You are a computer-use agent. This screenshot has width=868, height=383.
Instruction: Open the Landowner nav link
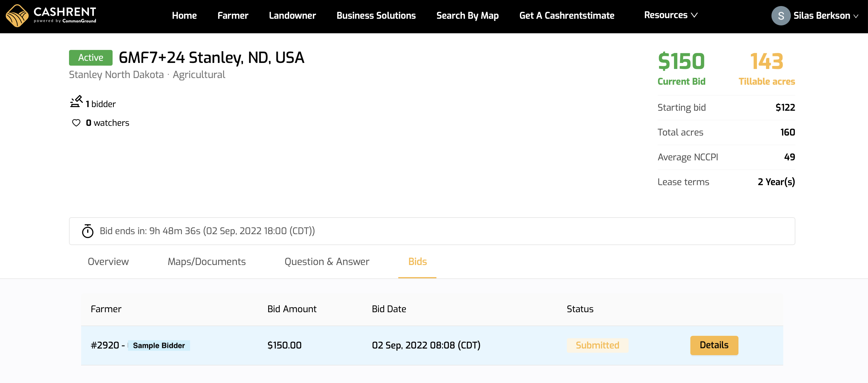(292, 15)
